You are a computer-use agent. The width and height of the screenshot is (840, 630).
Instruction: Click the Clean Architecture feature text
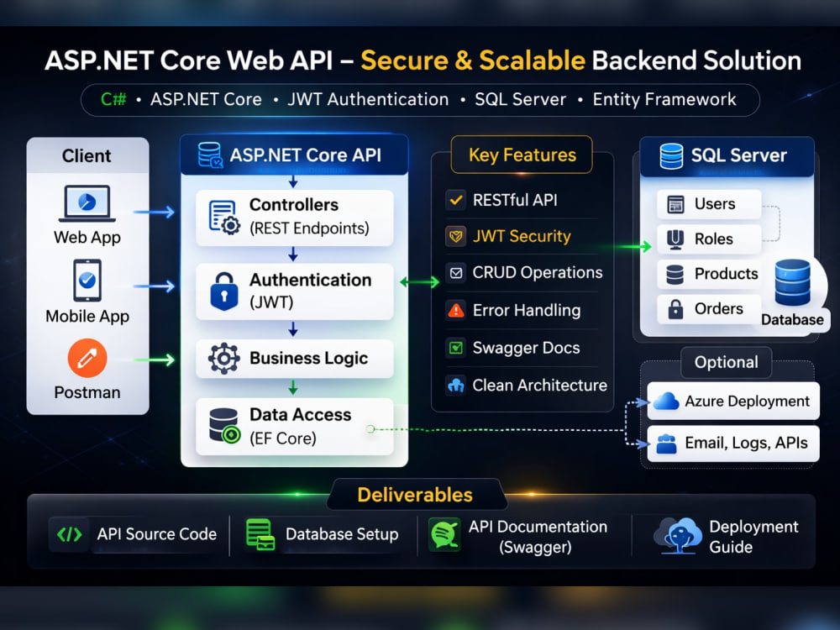[x=540, y=386]
